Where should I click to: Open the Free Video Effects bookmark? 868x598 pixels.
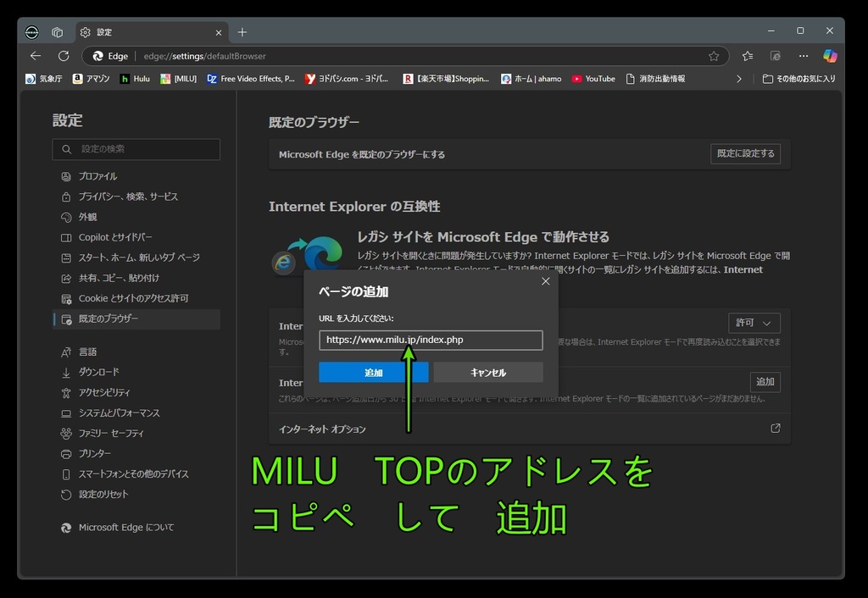(x=251, y=79)
